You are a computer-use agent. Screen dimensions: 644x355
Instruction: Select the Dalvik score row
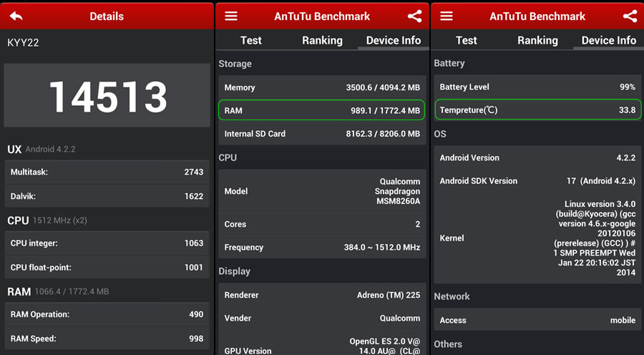pyautogui.click(x=107, y=196)
